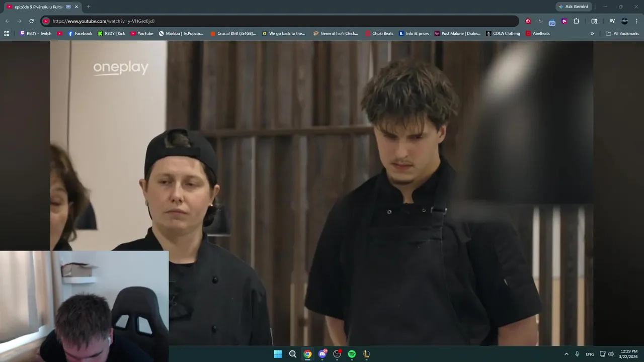Show hidden system tray icons
Screen dimensions: 644x362
tap(566, 354)
